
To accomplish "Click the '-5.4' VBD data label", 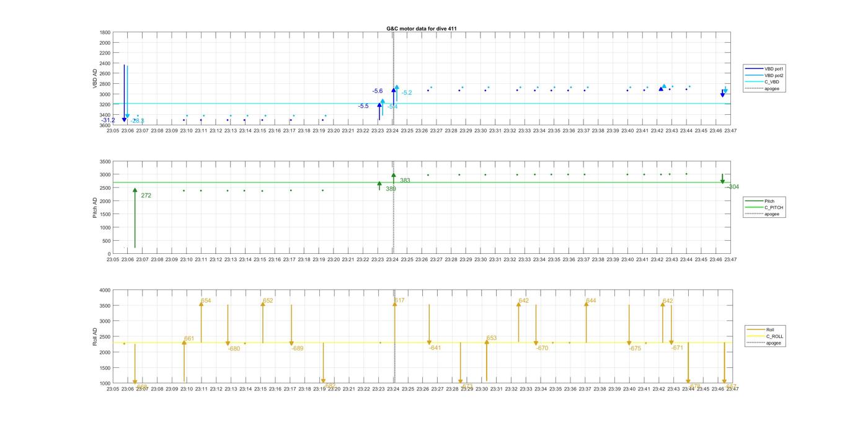I will click(x=392, y=107).
